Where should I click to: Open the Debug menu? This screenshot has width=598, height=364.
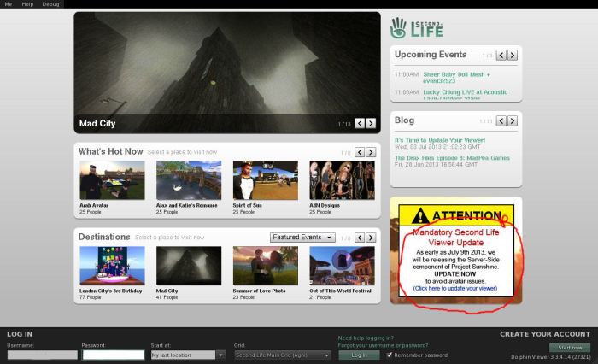(51, 4)
